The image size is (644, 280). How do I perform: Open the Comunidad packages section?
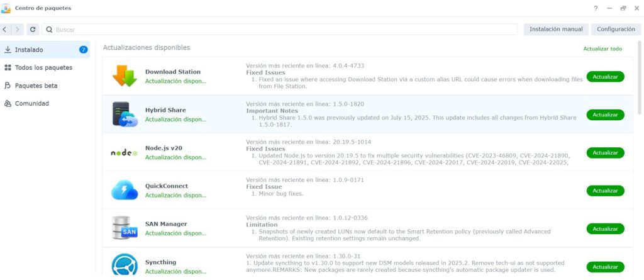(31, 103)
